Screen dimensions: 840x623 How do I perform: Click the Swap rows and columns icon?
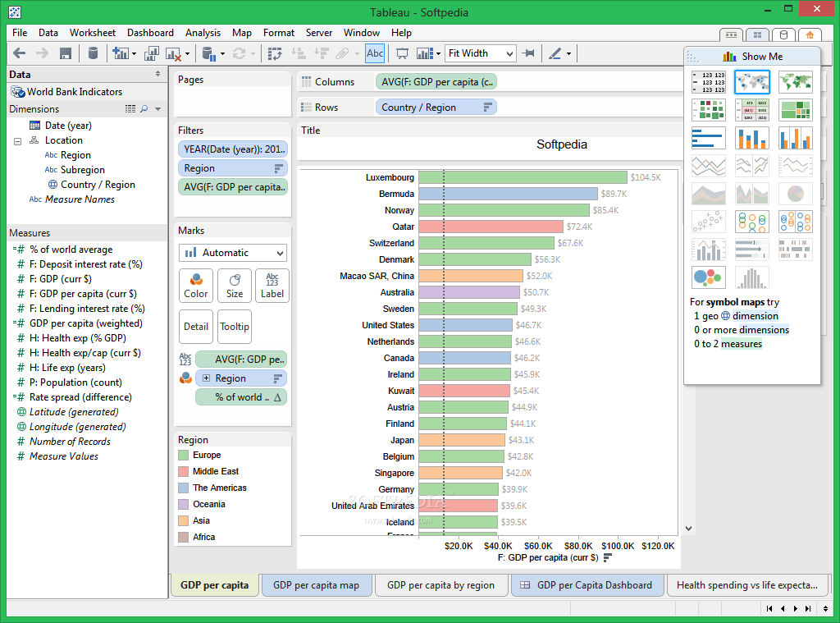276,53
